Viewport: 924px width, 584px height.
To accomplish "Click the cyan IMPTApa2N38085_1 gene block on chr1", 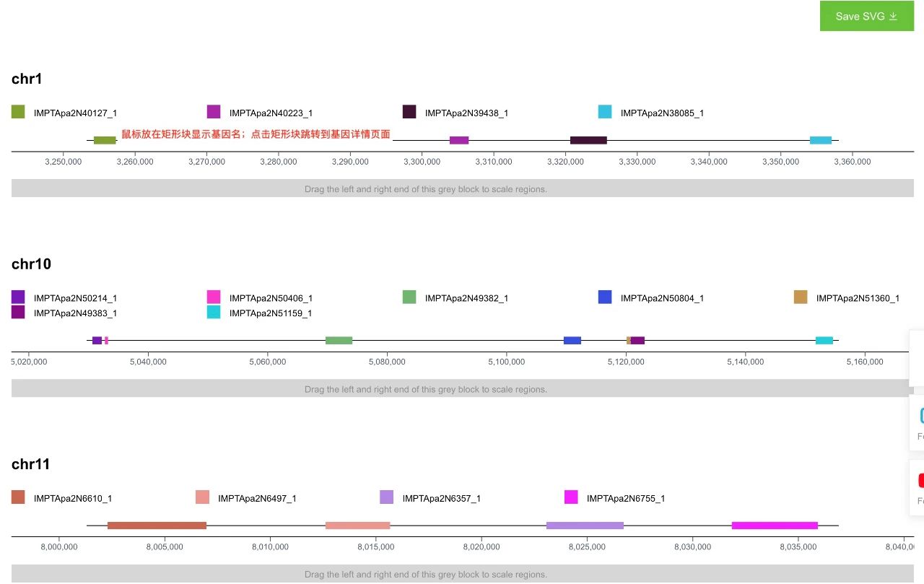I will (x=821, y=140).
